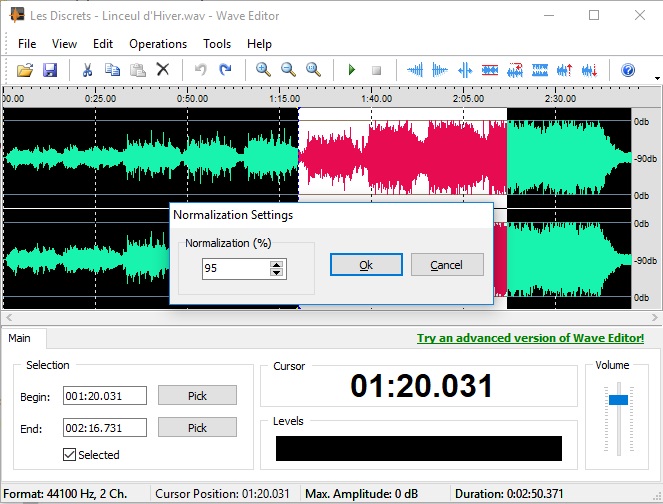Click the black Levels meter bar
663x504 pixels.
pos(419,449)
